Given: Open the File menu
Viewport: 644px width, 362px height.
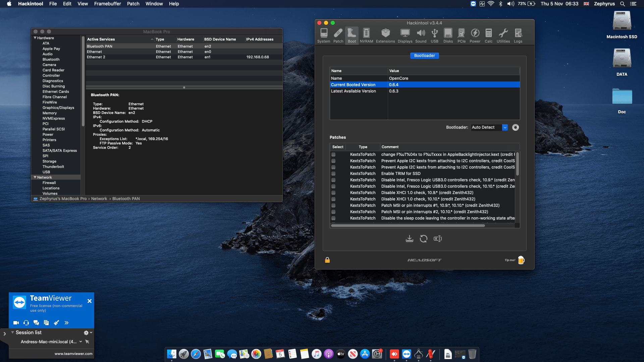Looking at the screenshot, I should [x=53, y=4].
